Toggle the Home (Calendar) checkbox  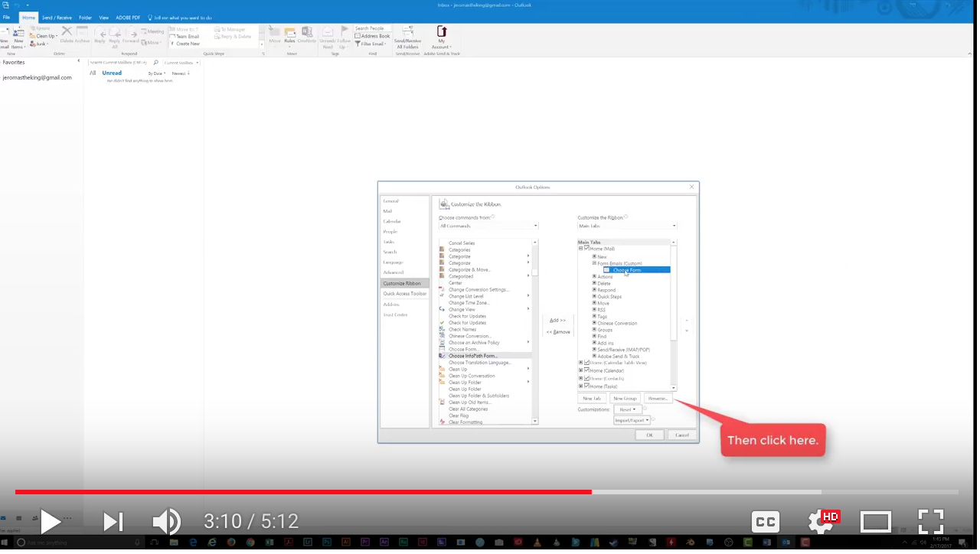point(586,370)
